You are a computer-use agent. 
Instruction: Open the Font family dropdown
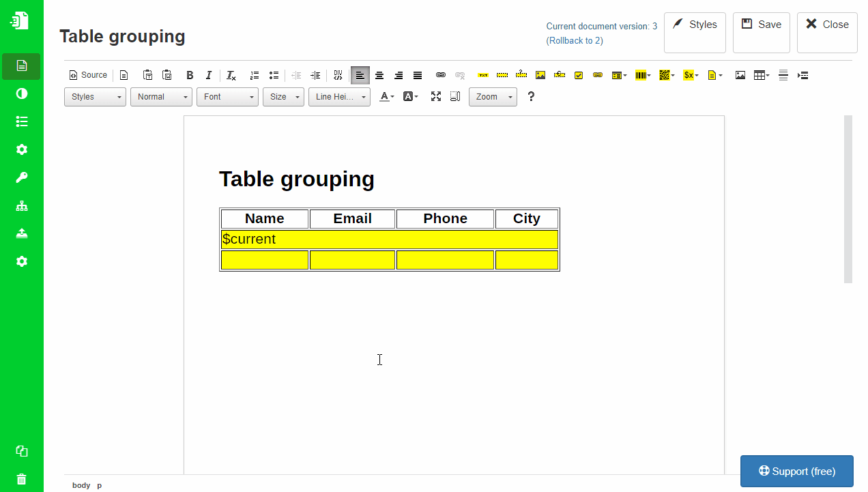tap(227, 96)
